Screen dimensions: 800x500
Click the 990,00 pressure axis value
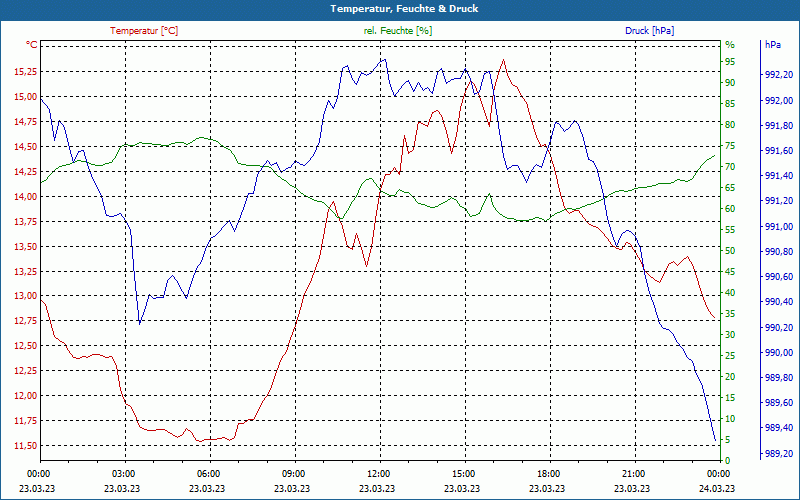click(x=779, y=353)
